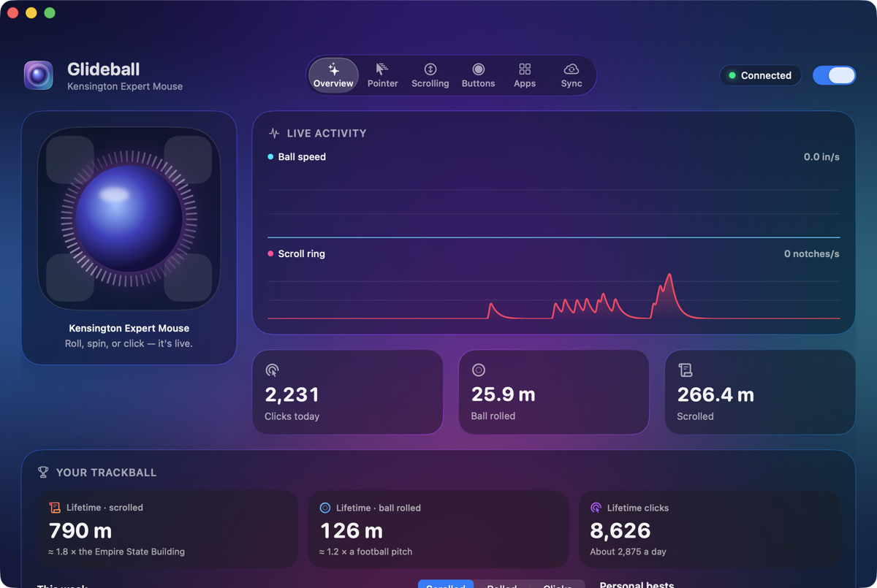Click the "YOUR TRACKBALL" section heading
The image size is (877, 588).
pyautogui.click(x=106, y=473)
